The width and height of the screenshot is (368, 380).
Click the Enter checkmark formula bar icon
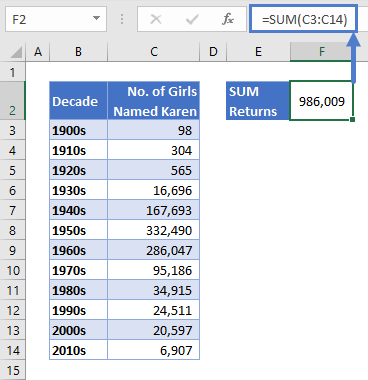click(x=192, y=19)
